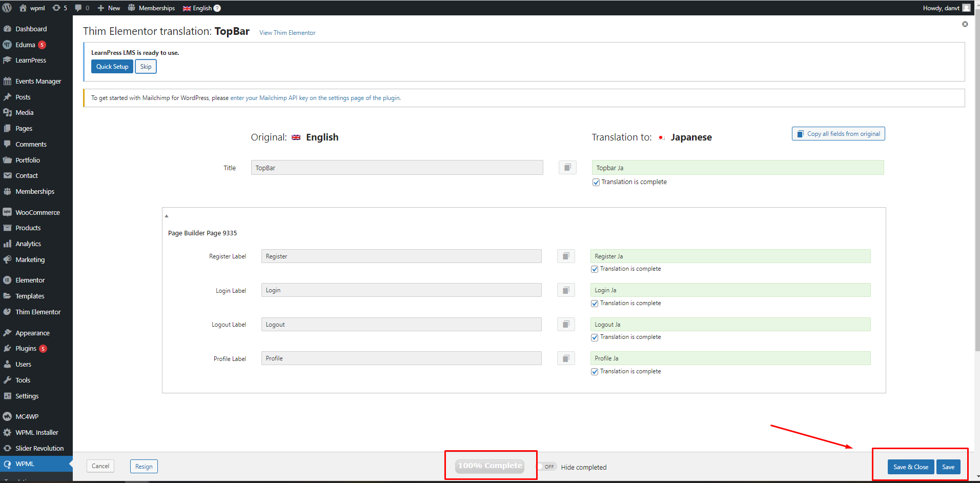Dismiss notice with the close circle icon
980x483 pixels.
point(965,24)
